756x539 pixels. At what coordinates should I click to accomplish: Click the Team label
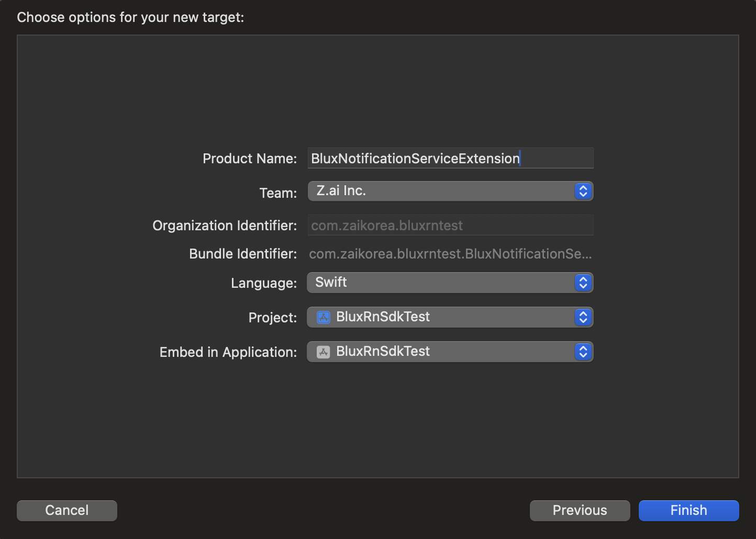(x=278, y=193)
